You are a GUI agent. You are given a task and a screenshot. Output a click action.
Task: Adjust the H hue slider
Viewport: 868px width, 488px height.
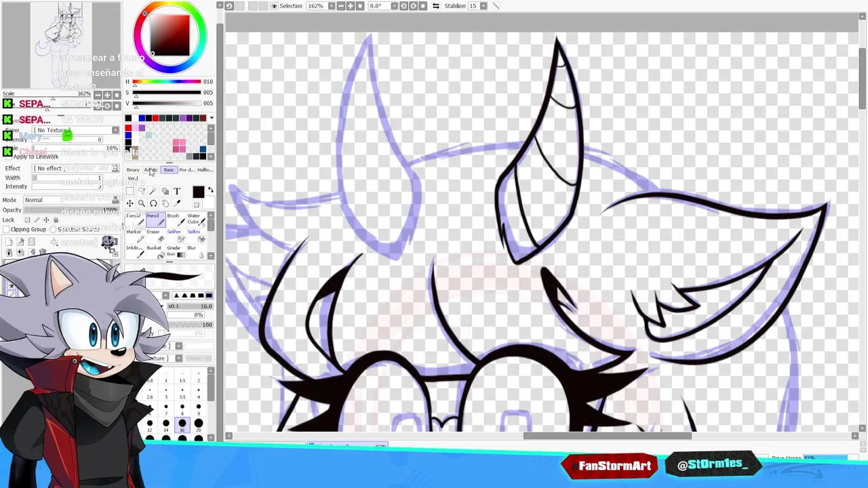coord(167,81)
